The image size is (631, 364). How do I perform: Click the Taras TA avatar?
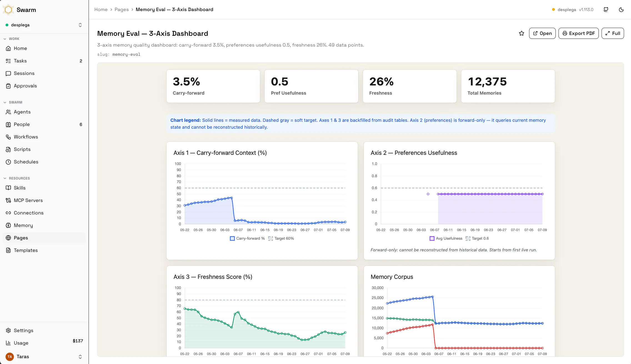[10, 357]
